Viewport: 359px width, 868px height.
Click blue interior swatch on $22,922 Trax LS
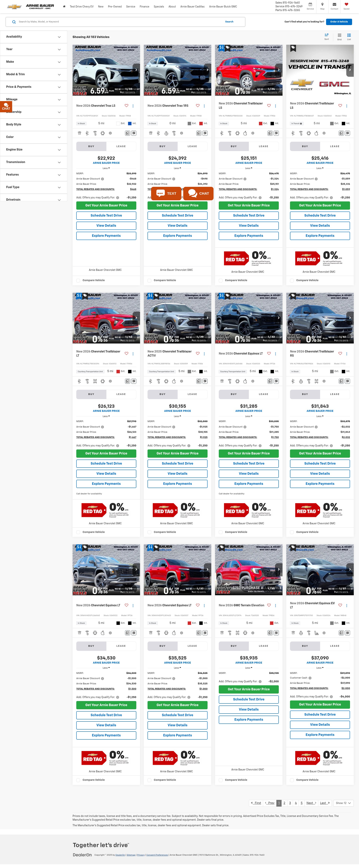pyautogui.click(x=130, y=123)
